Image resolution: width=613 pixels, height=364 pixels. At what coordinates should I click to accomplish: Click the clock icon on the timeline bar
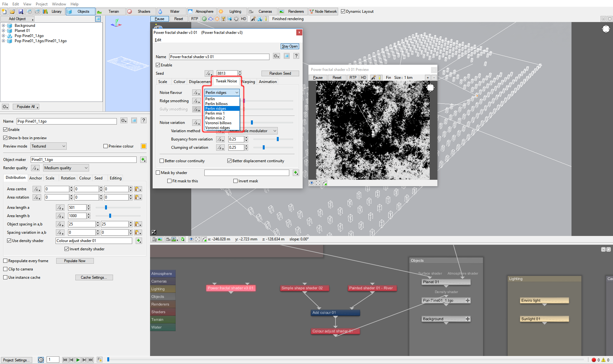(x=41, y=360)
